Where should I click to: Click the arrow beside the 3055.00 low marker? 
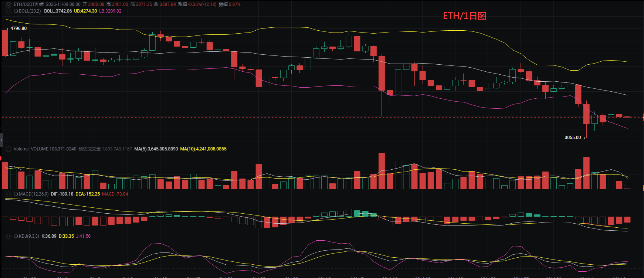click(x=584, y=138)
